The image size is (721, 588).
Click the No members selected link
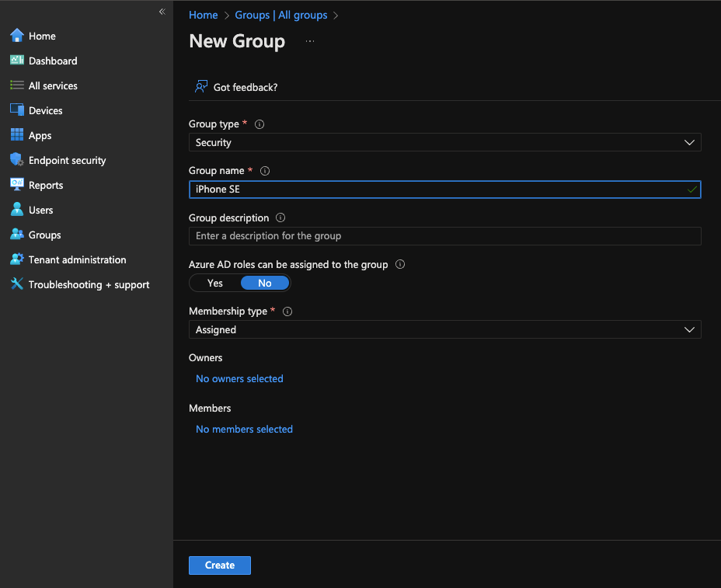tap(244, 430)
